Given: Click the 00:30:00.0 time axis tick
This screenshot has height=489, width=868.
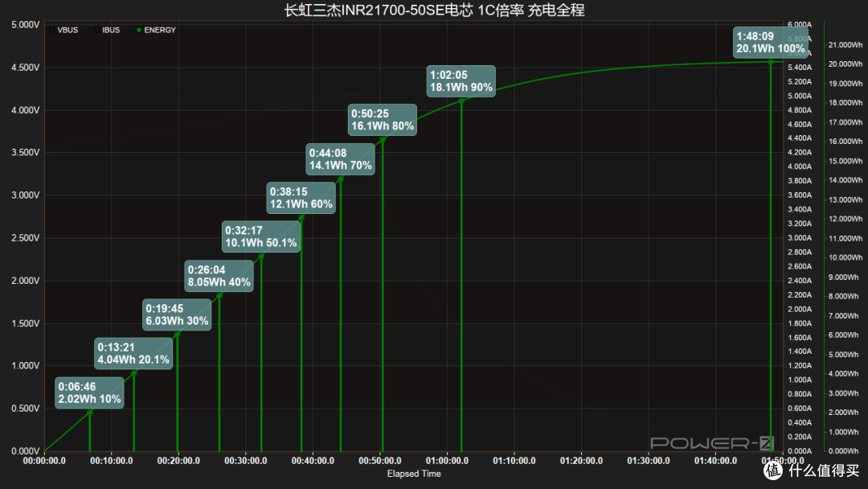Looking at the screenshot, I should pyautogui.click(x=246, y=461).
